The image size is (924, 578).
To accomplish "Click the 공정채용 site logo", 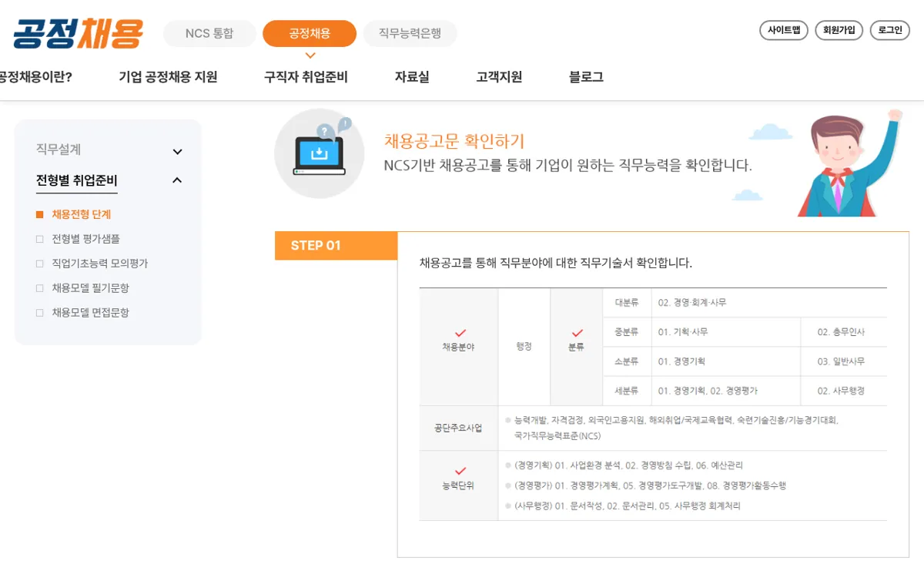I will pyautogui.click(x=79, y=34).
